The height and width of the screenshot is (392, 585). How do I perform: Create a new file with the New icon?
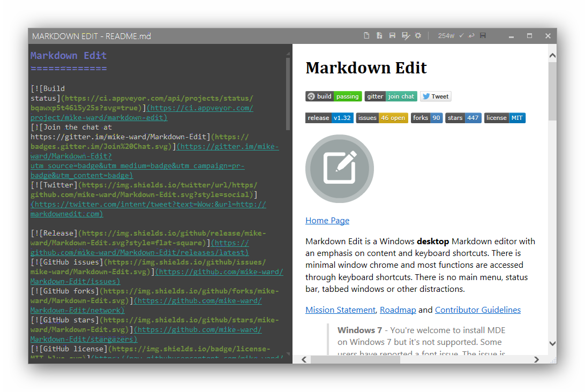coord(366,35)
